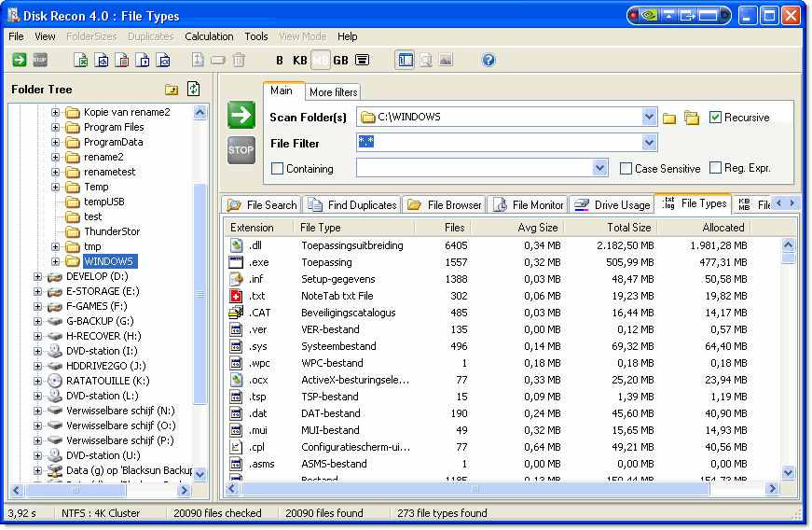Image resolution: width=812 pixels, height=530 pixels.
Task: Open the Find Duplicates tab
Action: pyautogui.click(x=352, y=205)
